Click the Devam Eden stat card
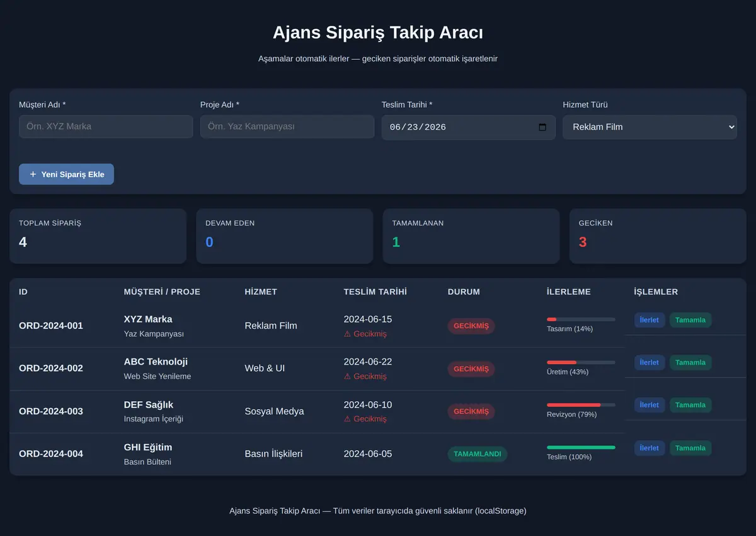The image size is (756, 536). point(285,236)
